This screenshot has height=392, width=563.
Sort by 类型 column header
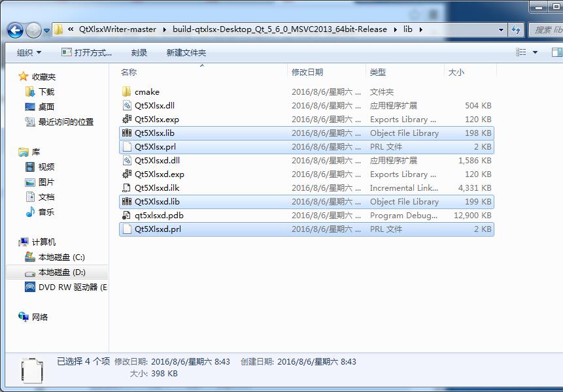point(378,72)
